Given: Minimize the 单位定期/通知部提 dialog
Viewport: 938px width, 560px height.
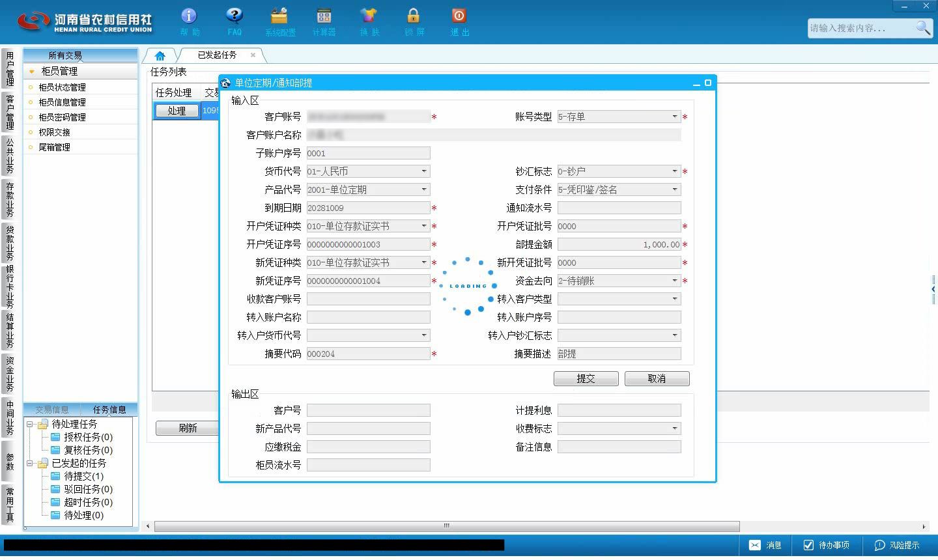Looking at the screenshot, I should [696, 83].
